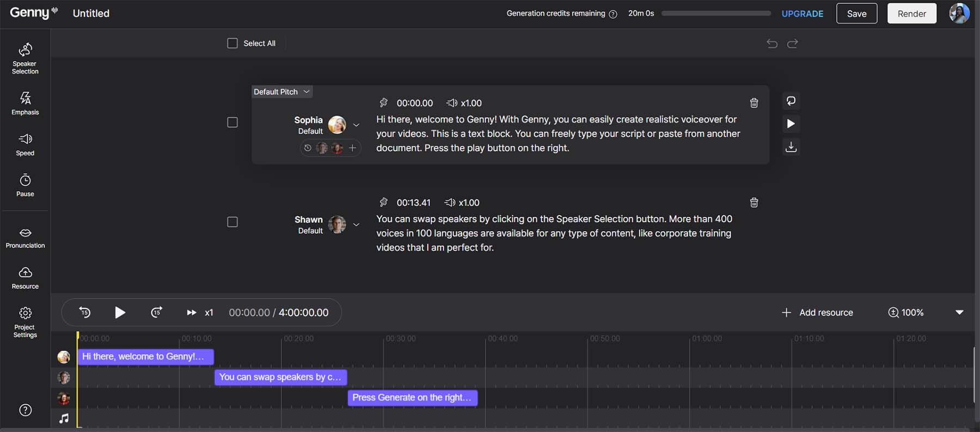Tick the checkbox for Shawn's block
Viewport: 980px width, 432px height.
(232, 222)
